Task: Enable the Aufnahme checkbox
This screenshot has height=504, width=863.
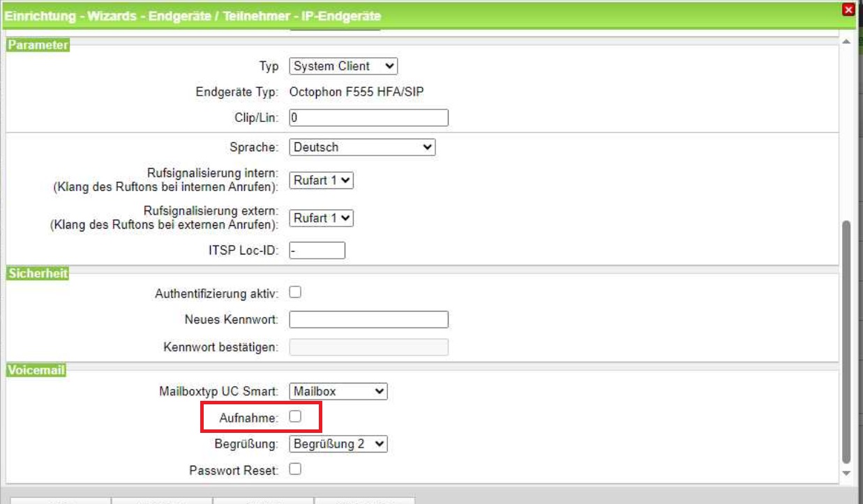Action: pyautogui.click(x=295, y=416)
